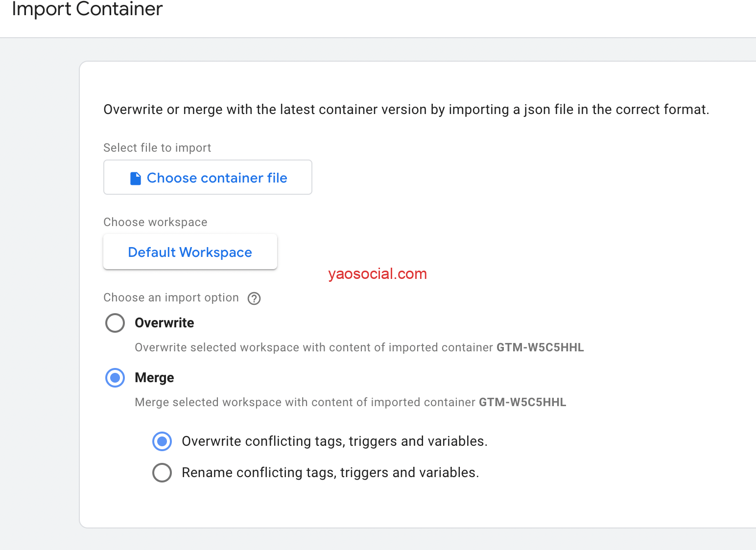Click the 'Choose an import option' label
The height and width of the screenshot is (550, 756).
171,298
